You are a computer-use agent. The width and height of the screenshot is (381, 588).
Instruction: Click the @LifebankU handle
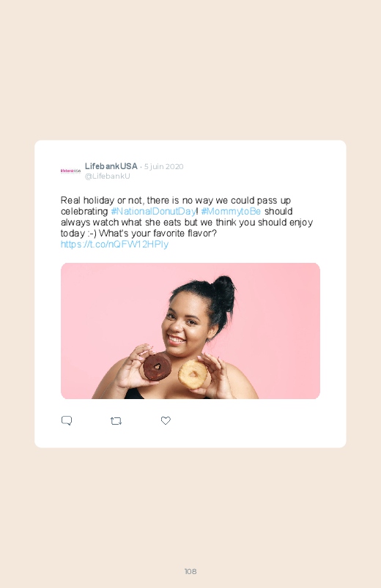[108, 176]
